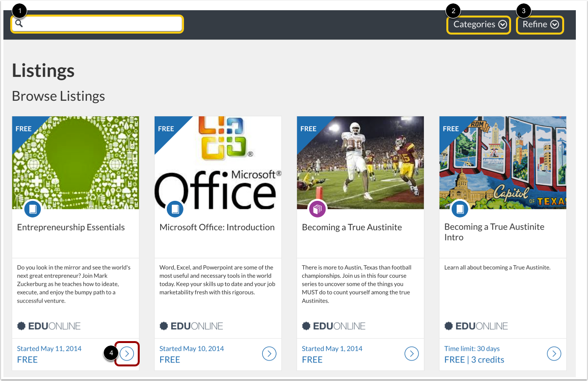Click the Austin, Texas football championships description
Screen dimensions: 588x381
[x=357, y=284]
